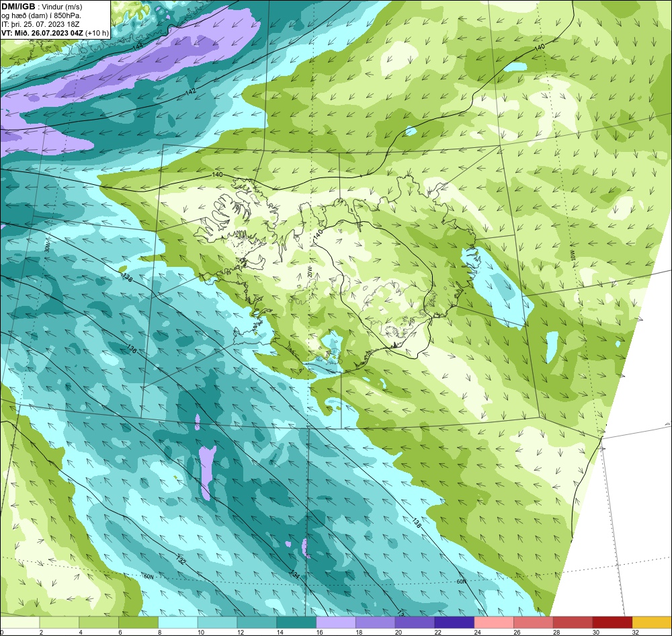
Task: Click the 20–22 m/s violet legend swatch
Action: tap(415, 623)
